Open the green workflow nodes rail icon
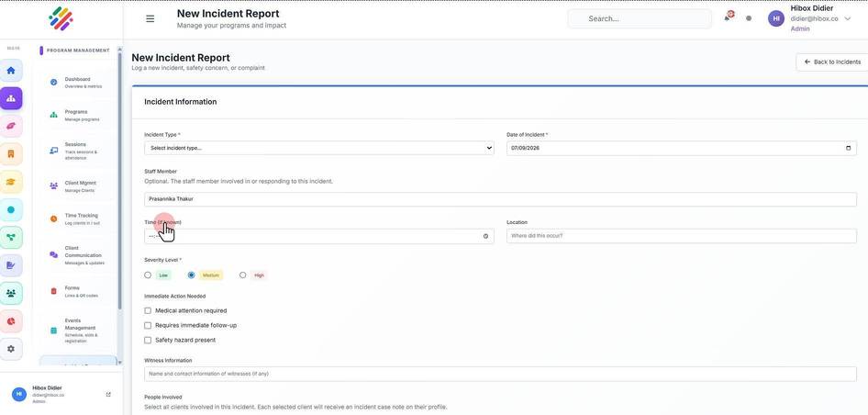This screenshot has width=868, height=415. point(11,238)
